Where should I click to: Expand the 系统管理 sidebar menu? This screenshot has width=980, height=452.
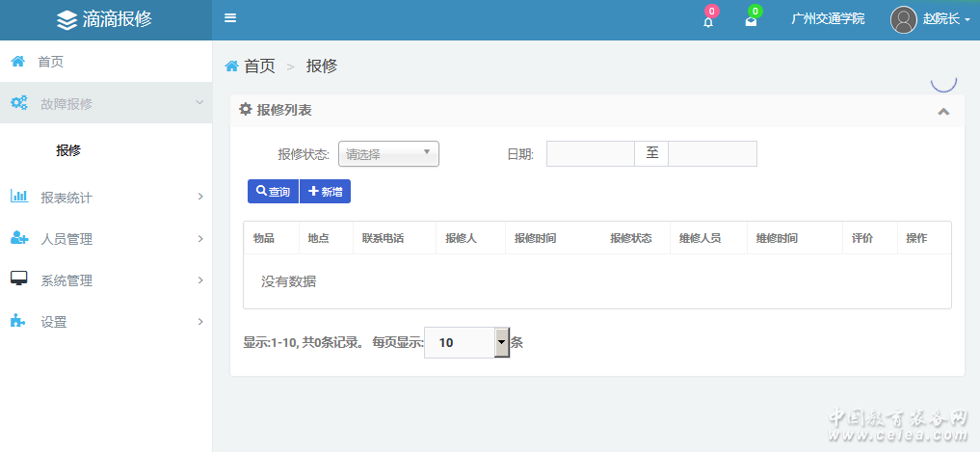tap(105, 280)
